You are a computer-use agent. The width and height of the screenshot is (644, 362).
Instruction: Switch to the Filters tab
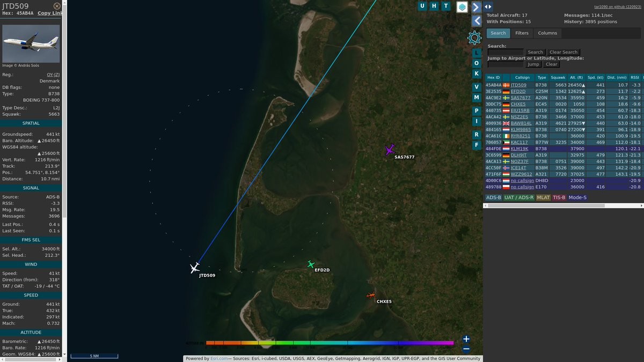pyautogui.click(x=522, y=33)
